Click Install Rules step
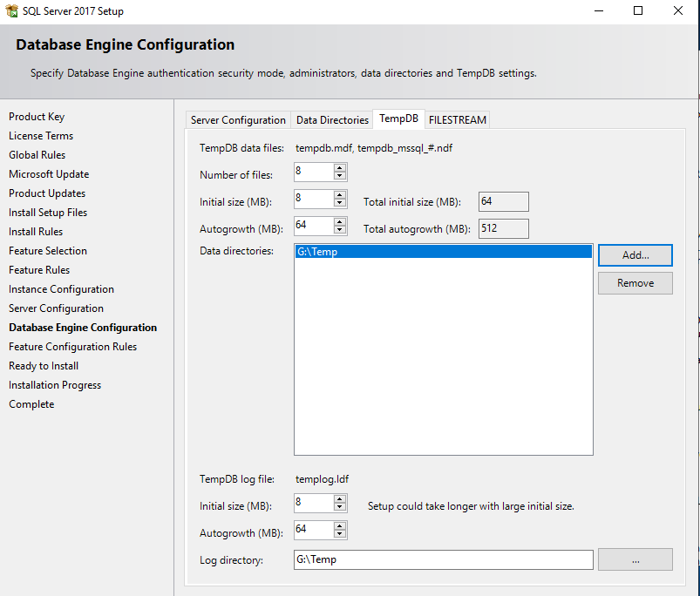Screen dimensions: 700x596 tap(36, 232)
